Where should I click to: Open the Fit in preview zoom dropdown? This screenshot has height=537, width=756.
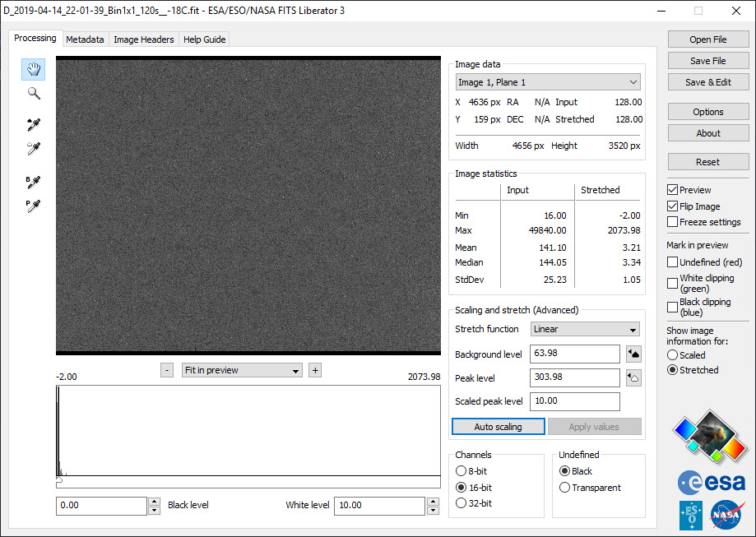[242, 370]
